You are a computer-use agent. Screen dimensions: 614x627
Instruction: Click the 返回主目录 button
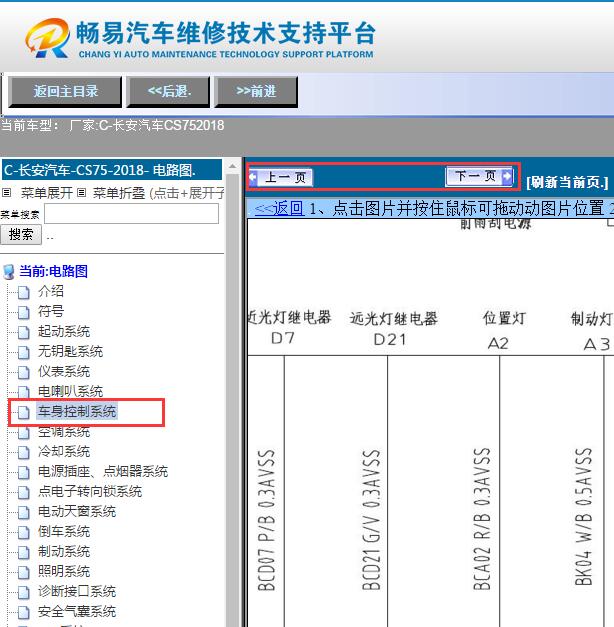tap(65, 92)
